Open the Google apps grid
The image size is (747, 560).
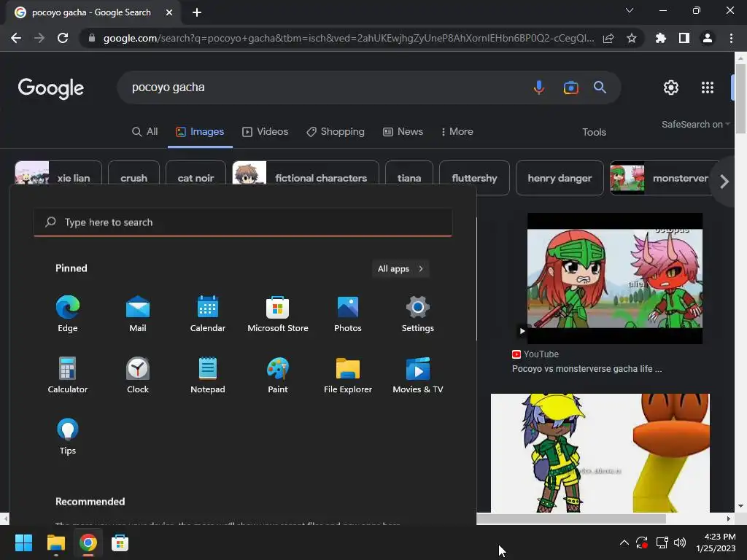pyautogui.click(x=708, y=87)
